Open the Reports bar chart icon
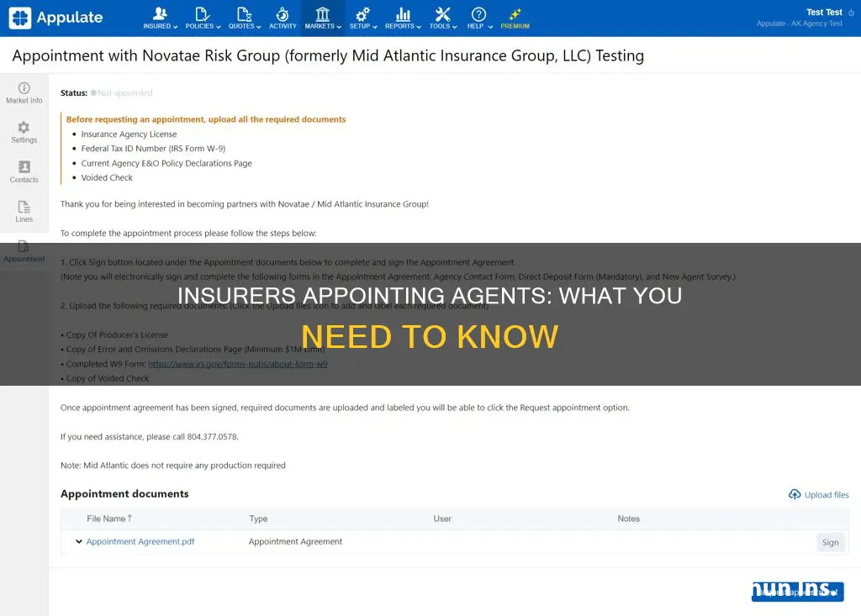Screen dimensions: 861x616 [x=403, y=13]
